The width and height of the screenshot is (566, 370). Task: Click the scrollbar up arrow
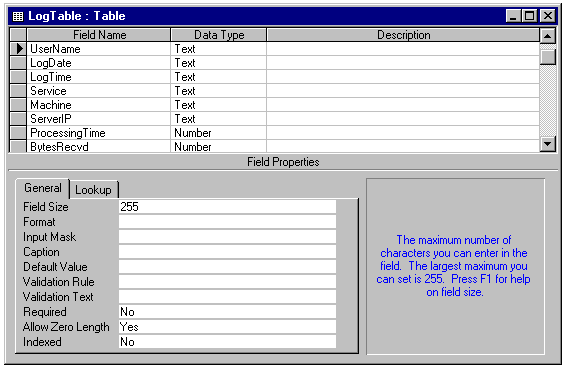pos(548,36)
